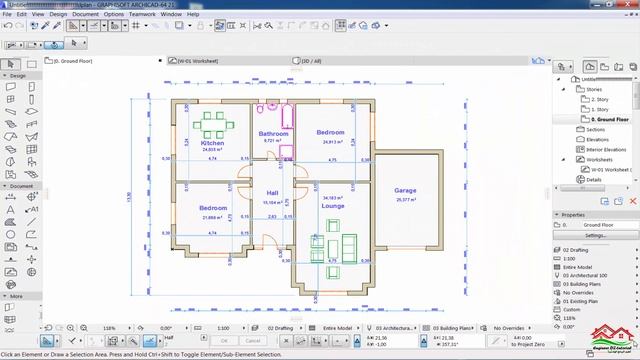Open the 02 Drafting layer combination dropdown
Viewport: 640px width, 360px height.
click(301, 328)
